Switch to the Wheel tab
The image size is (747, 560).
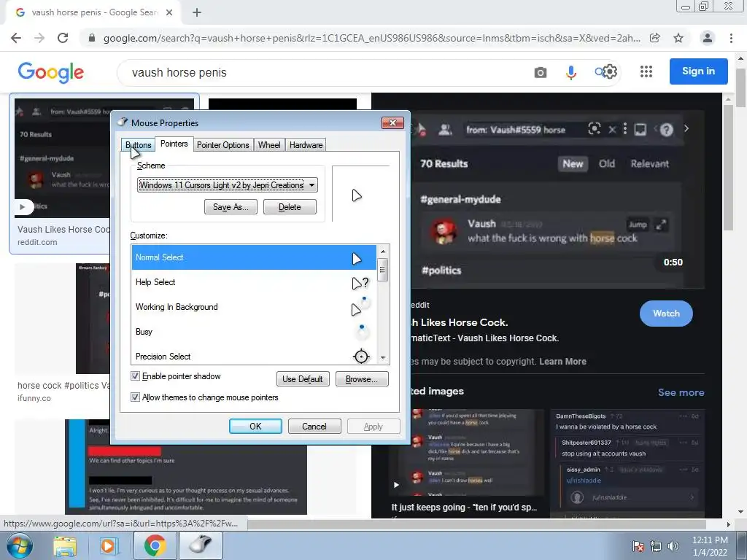pyautogui.click(x=269, y=145)
